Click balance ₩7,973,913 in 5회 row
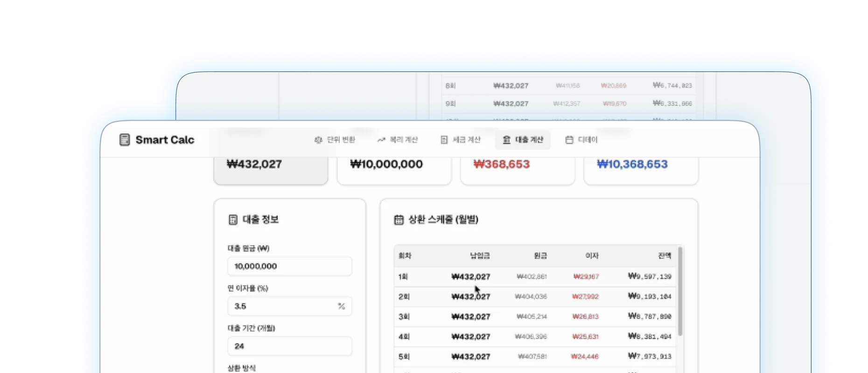The width and height of the screenshot is (868, 373). pyautogui.click(x=650, y=357)
